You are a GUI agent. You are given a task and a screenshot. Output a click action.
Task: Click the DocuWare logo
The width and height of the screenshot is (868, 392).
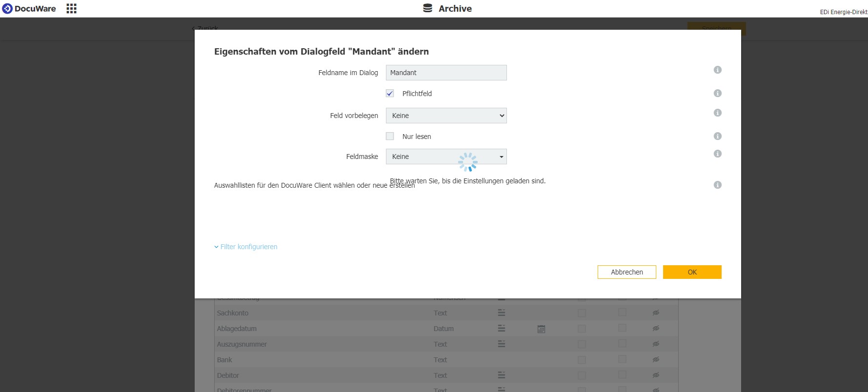(x=29, y=9)
